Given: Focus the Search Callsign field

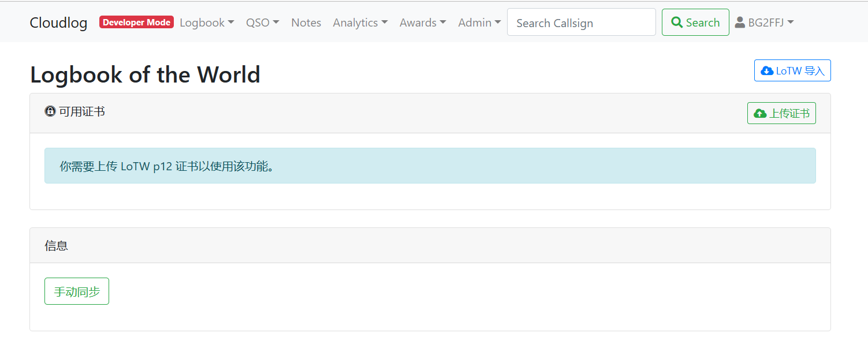Looking at the screenshot, I should tap(582, 22).
